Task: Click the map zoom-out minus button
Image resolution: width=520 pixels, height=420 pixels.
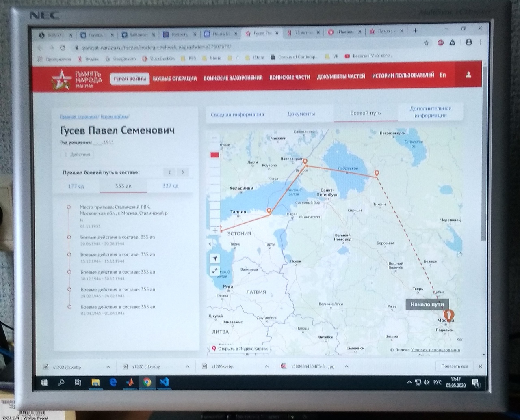Action: (x=214, y=138)
